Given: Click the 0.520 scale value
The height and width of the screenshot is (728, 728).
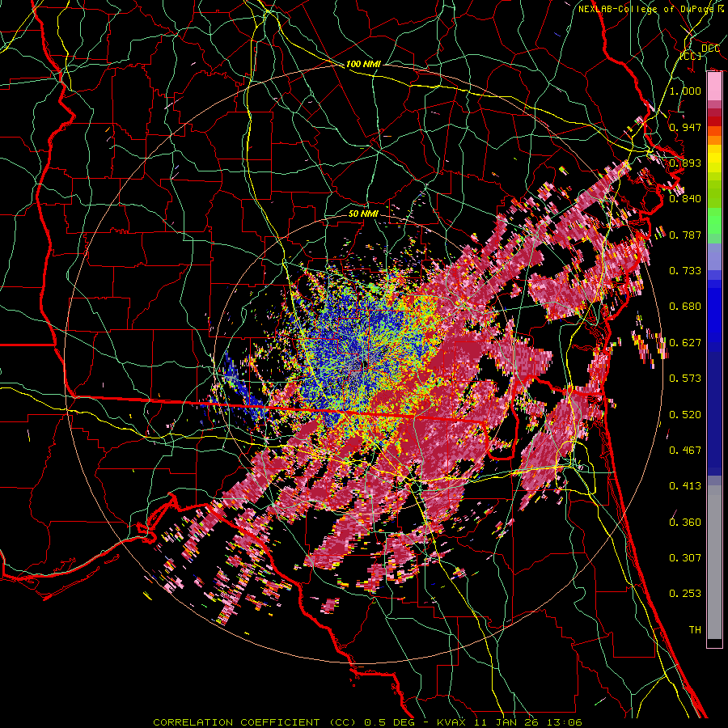Looking at the screenshot, I should tap(685, 415).
